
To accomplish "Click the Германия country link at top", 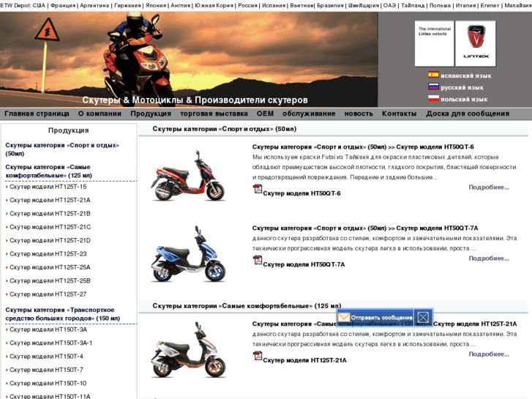I will click(x=127, y=5).
